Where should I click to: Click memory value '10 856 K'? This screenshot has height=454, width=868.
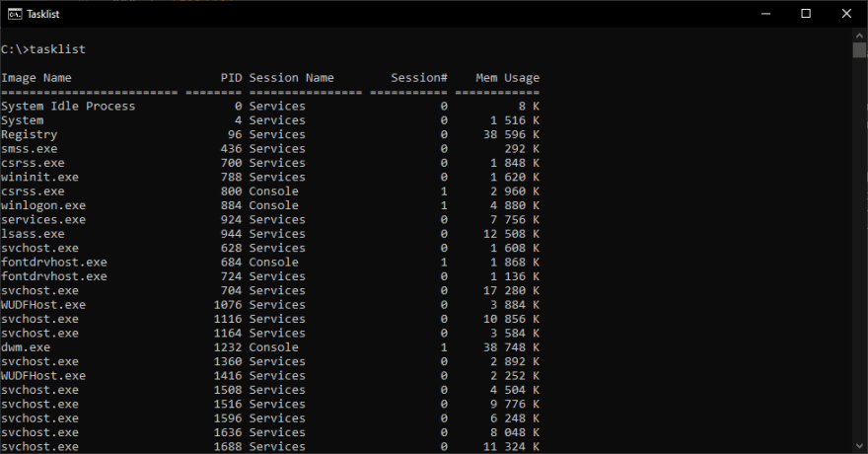[511, 319]
